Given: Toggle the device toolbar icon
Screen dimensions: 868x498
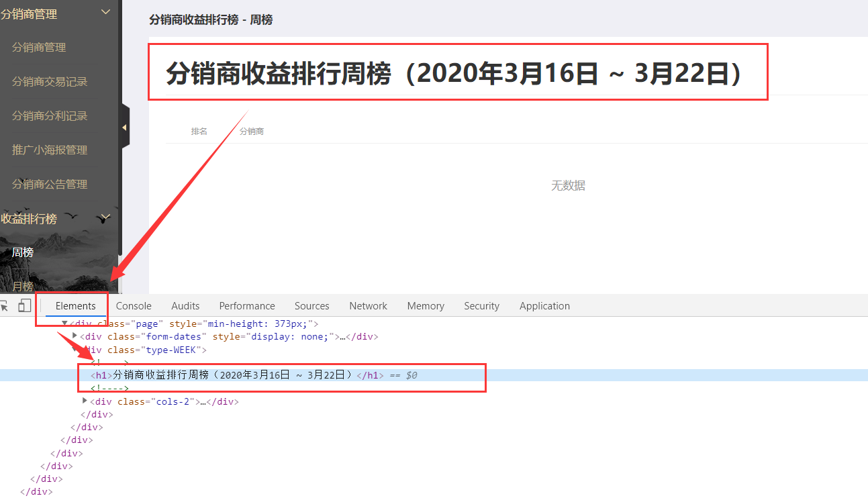Looking at the screenshot, I should (x=24, y=306).
